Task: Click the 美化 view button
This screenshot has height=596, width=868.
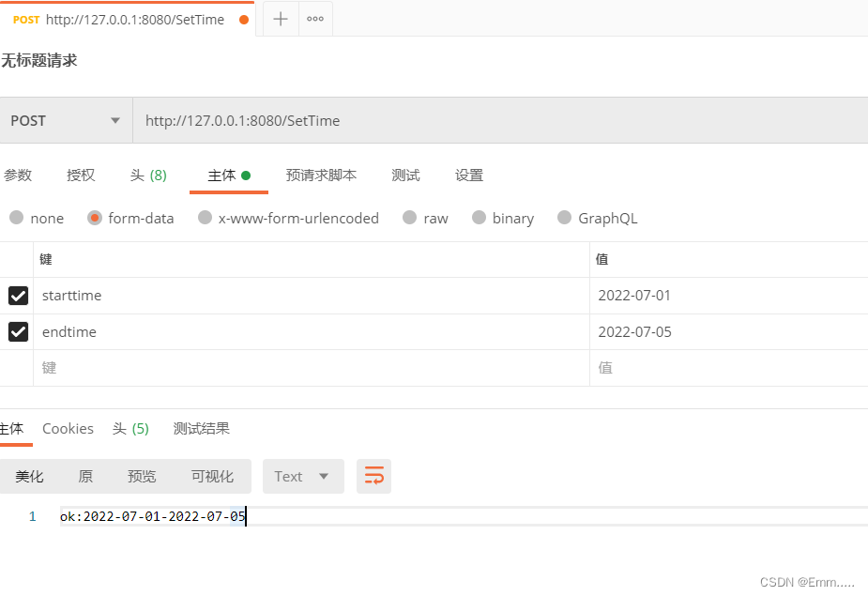Action: click(29, 476)
